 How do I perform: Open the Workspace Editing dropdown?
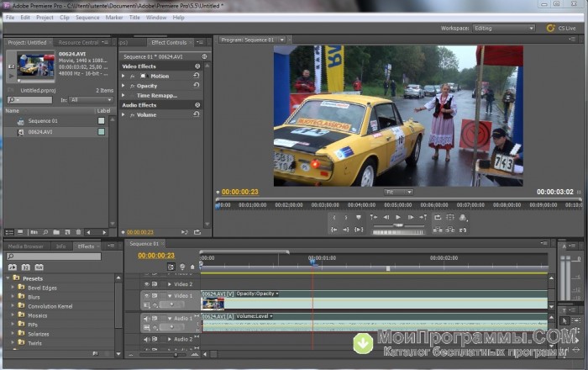point(503,28)
